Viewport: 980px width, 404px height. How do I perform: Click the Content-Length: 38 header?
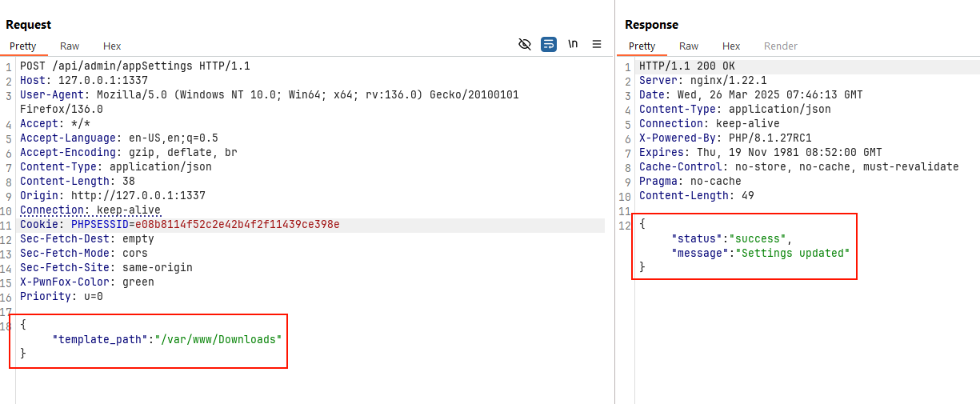(x=78, y=182)
